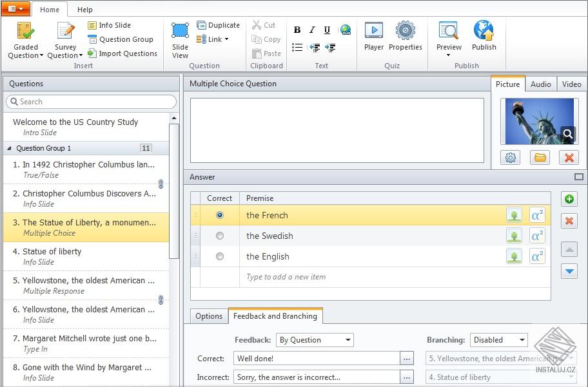Viewport: 588px width, 387px height.
Task: Edit the 'Well done!' feedback via its ellipsis button
Action: tap(407, 359)
